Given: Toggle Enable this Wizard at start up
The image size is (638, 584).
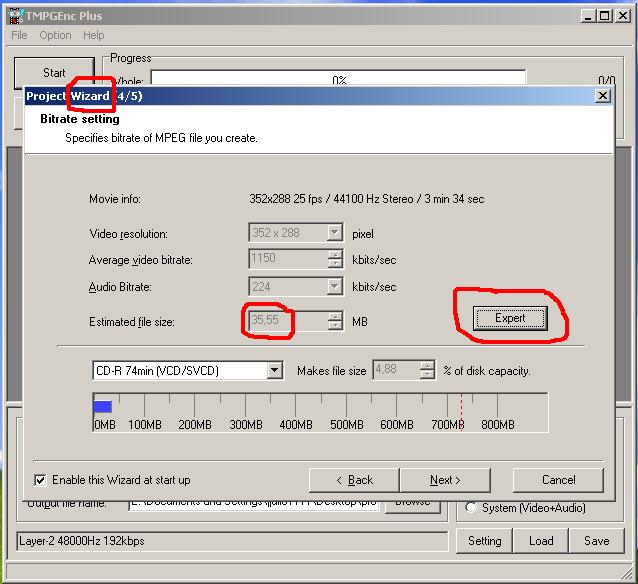Looking at the screenshot, I should click(40, 480).
